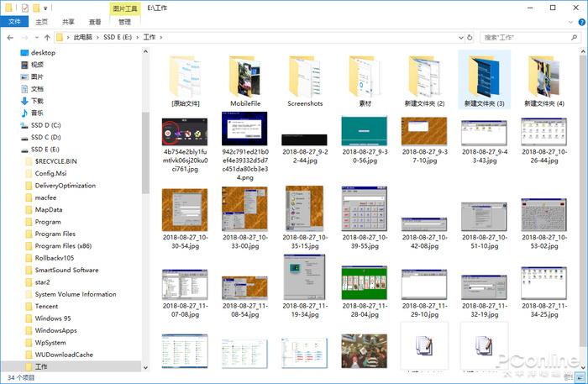Select the SSD C (D:) drive
The image size is (588, 384).
click(45, 137)
